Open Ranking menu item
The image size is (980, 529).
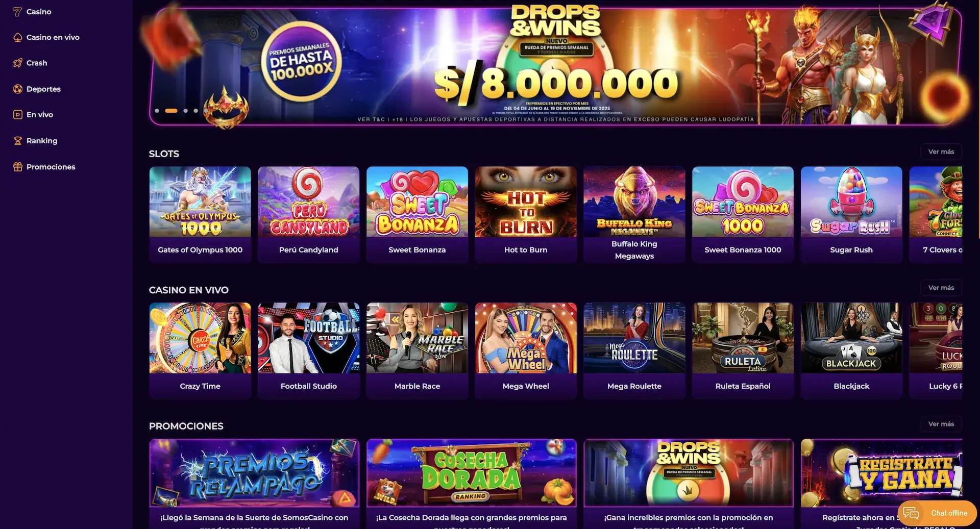click(42, 140)
